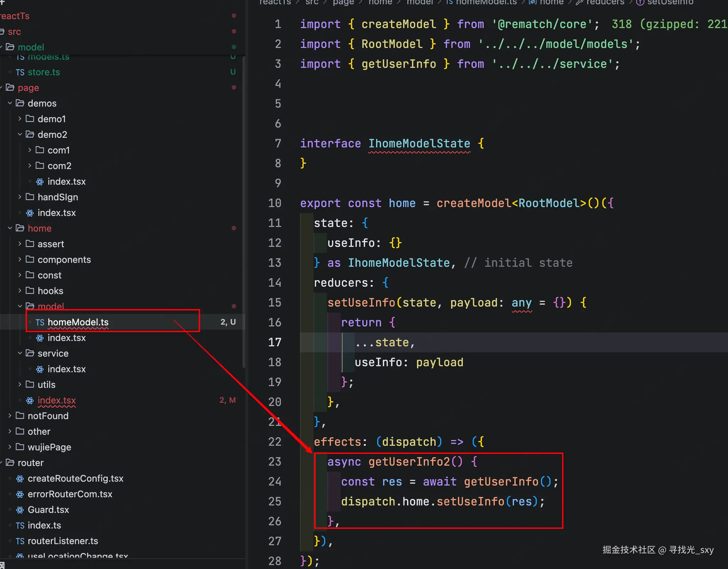Screen dimensions: 728x569
Task: Click the React icon beside errorRouterCom.tsx
Action: pyautogui.click(x=20, y=494)
